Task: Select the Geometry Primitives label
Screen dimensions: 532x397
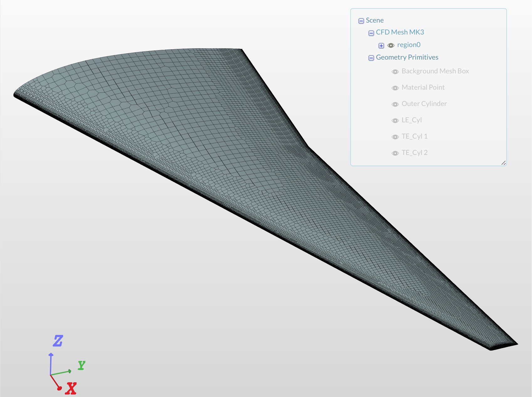Action: click(407, 57)
